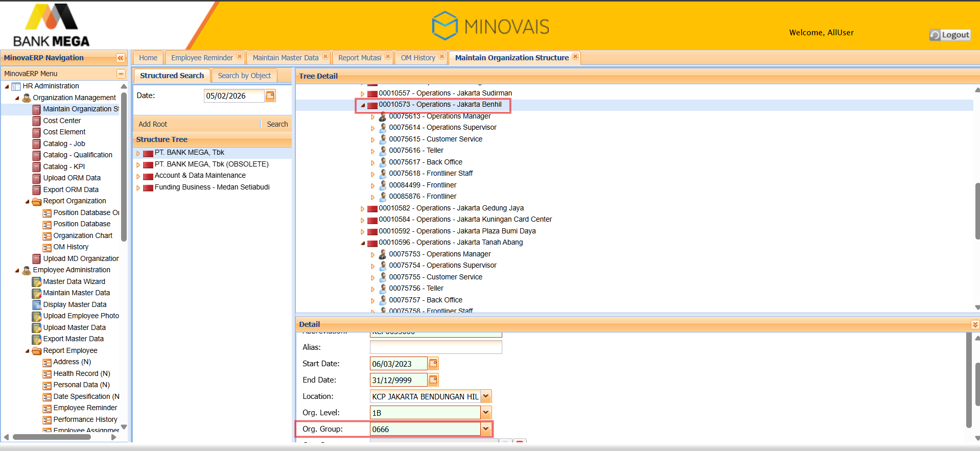980x451 pixels.
Task: Minimize the MinovaERP Menu section
Action: (x=121, y=74)
